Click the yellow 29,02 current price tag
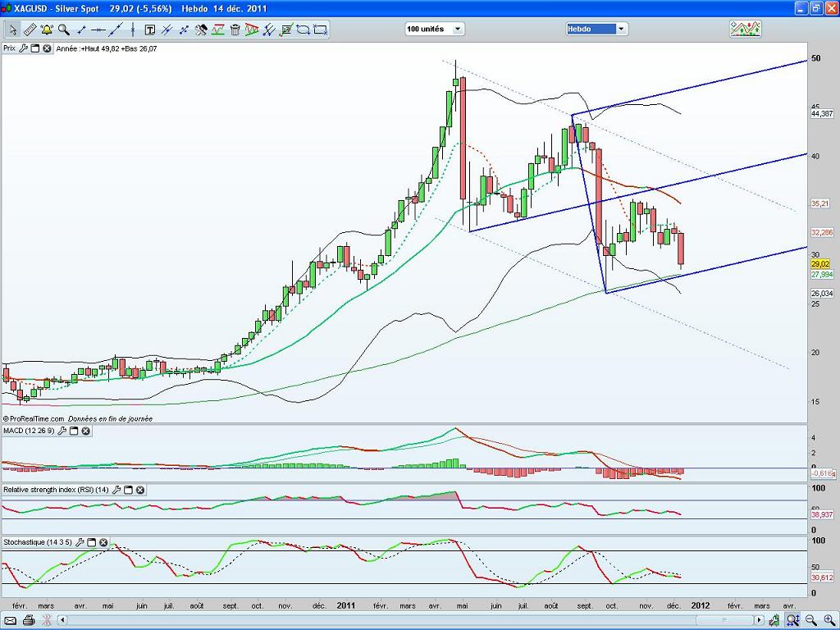Screen dimensions: 840x630 pos(820,264)
